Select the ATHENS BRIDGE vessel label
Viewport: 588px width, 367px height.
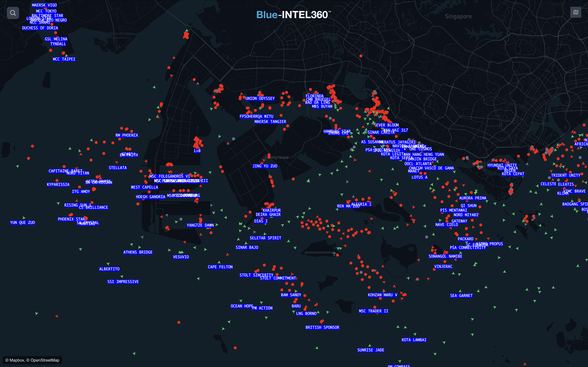138,252
